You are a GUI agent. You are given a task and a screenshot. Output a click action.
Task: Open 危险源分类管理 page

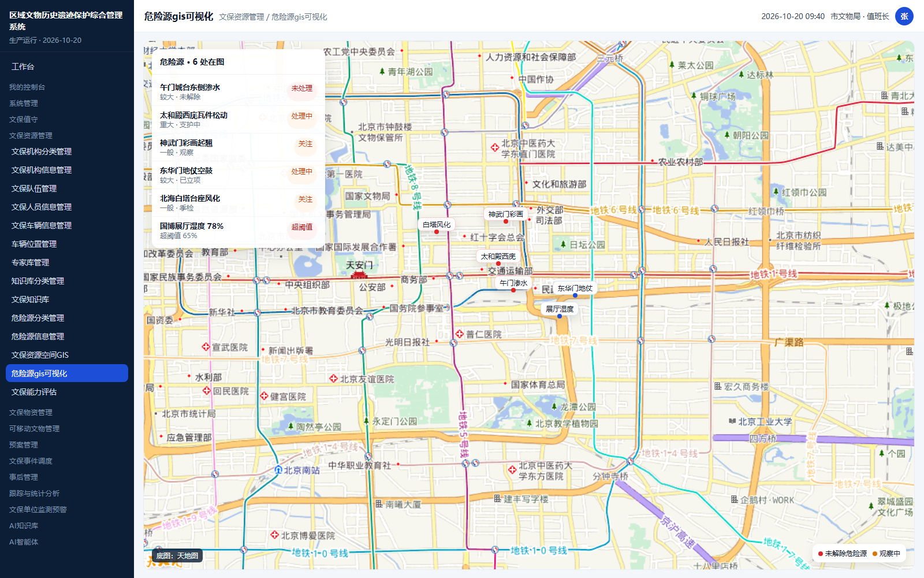67,318
